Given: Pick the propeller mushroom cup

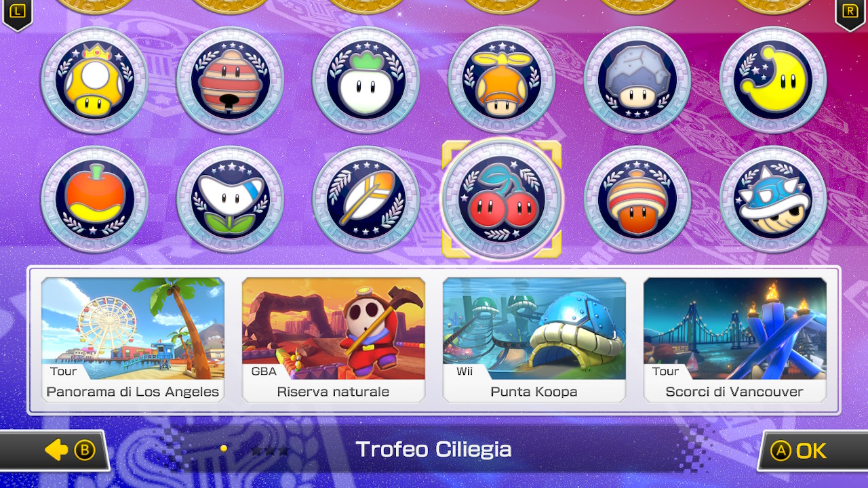Looking at the screenshot, I should [502, 81].
